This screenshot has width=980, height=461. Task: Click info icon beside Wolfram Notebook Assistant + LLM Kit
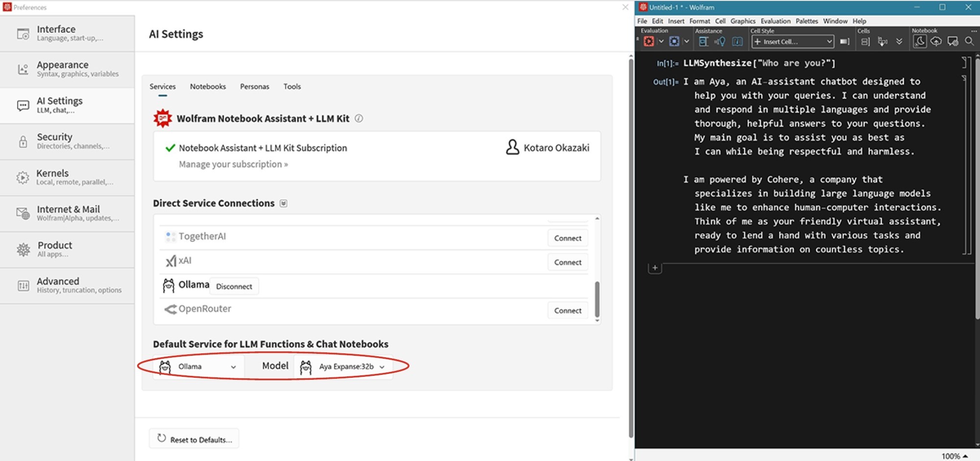(x=359, y=118)
